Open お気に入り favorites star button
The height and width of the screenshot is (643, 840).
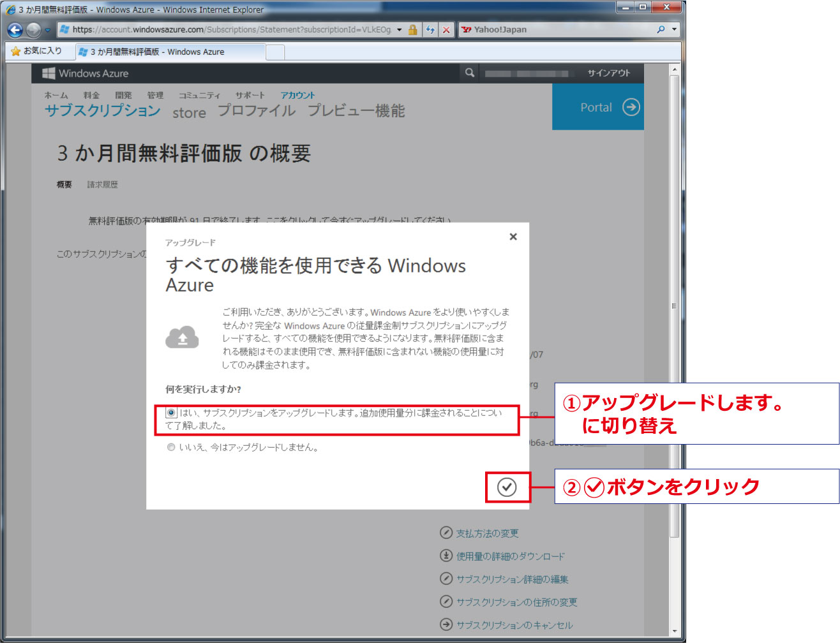[x=36, y=51]
